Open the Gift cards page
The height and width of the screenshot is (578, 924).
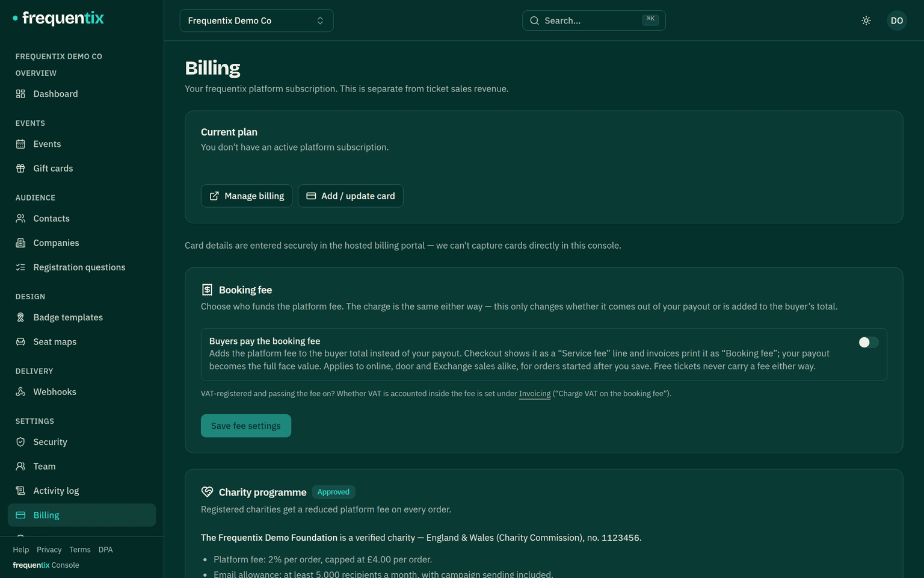click(82, 169)
